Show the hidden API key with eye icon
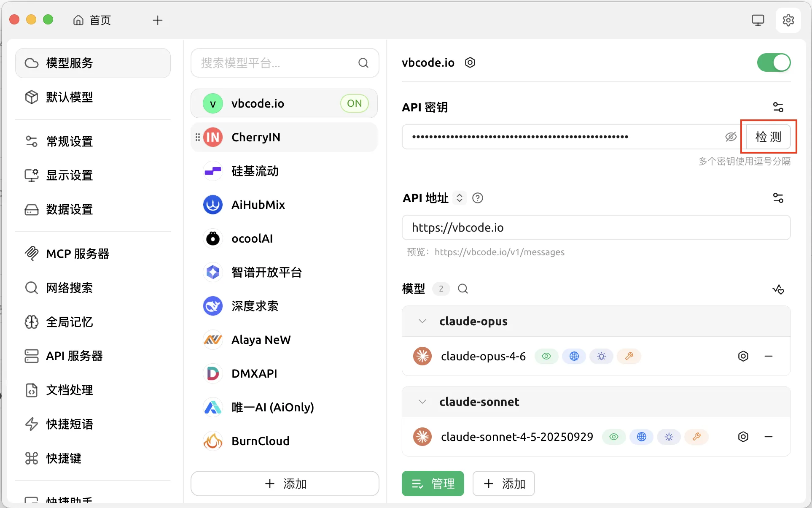 (731, 137)
